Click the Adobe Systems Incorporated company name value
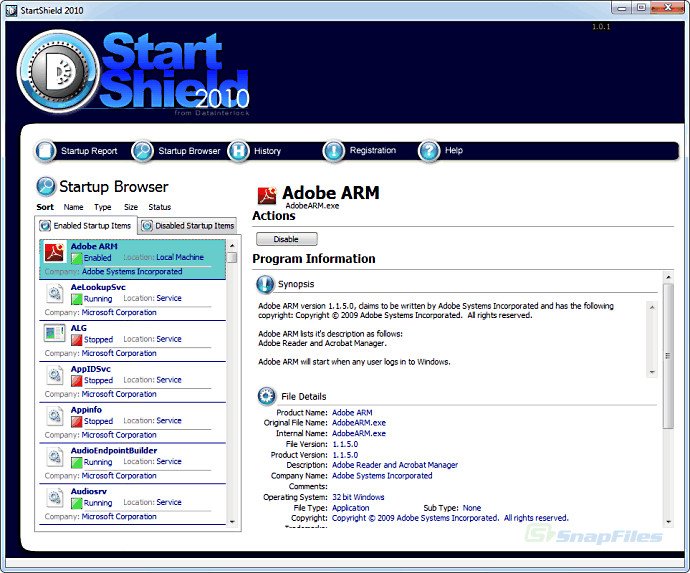The height and width of the screenshot is (573, 690). tap(382, 476)
